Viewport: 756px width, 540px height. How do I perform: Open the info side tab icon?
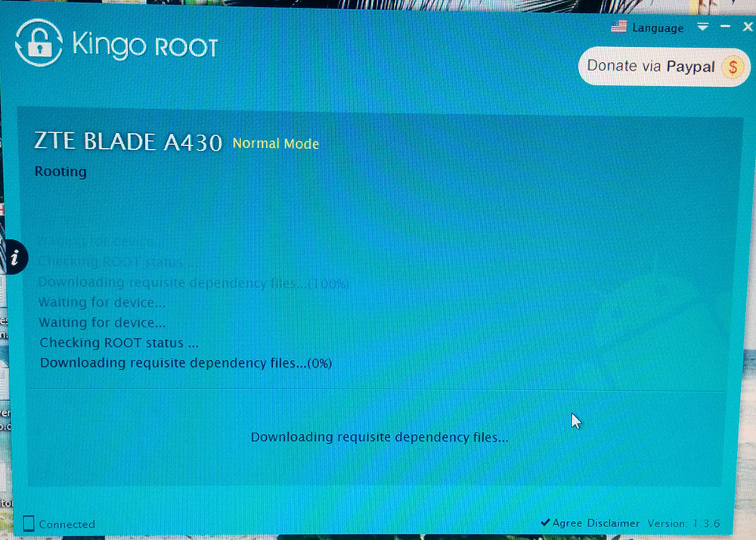tap(15, 257)
